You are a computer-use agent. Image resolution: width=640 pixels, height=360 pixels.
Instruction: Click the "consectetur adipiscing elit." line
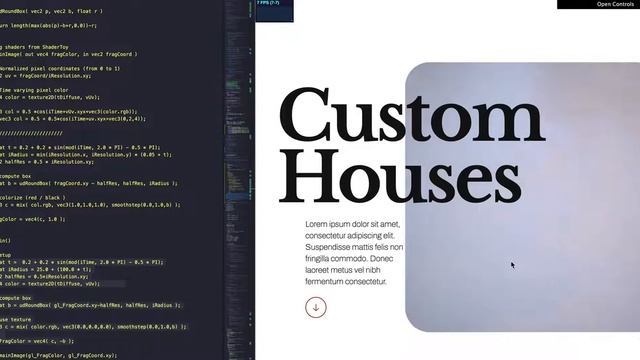(x=350, y=236)
